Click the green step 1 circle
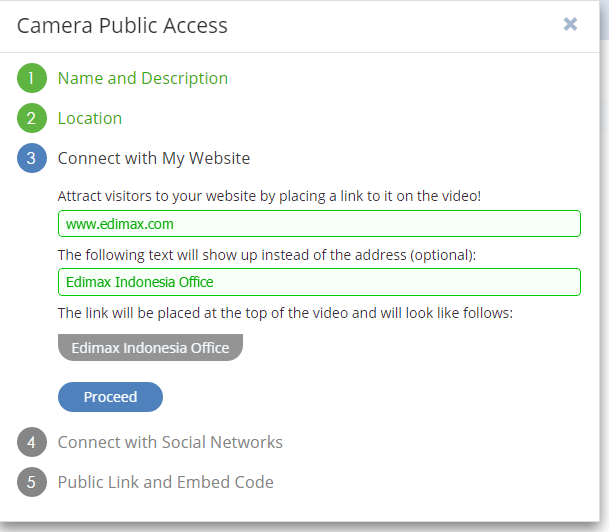Screen dimensions: 609x532 click(32, 78)
